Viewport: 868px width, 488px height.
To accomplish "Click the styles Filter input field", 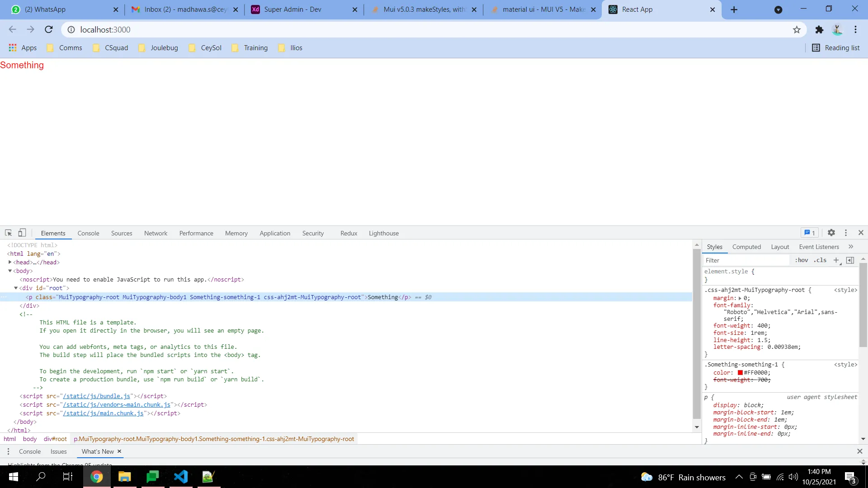I will point(746,260).
